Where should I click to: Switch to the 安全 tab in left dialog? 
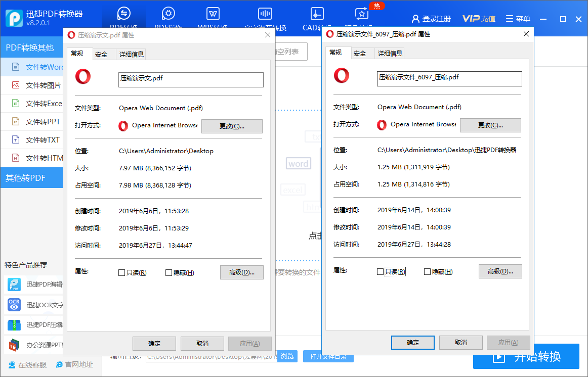(102, 54)
